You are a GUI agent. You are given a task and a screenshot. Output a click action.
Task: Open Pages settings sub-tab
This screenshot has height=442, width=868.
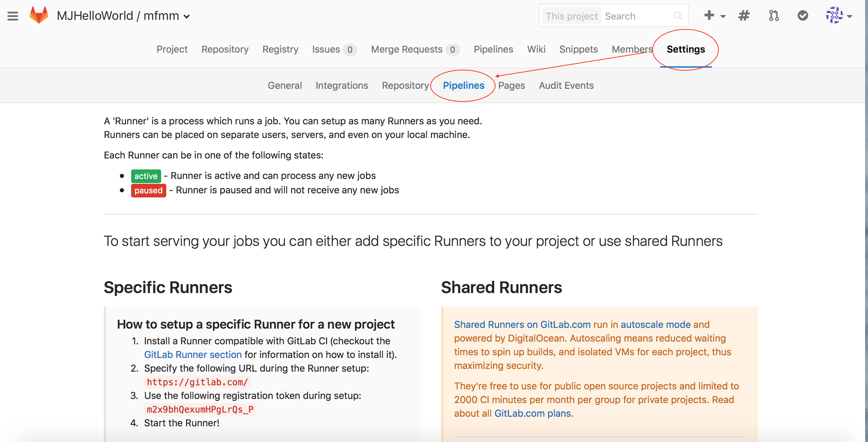[512, 85]
